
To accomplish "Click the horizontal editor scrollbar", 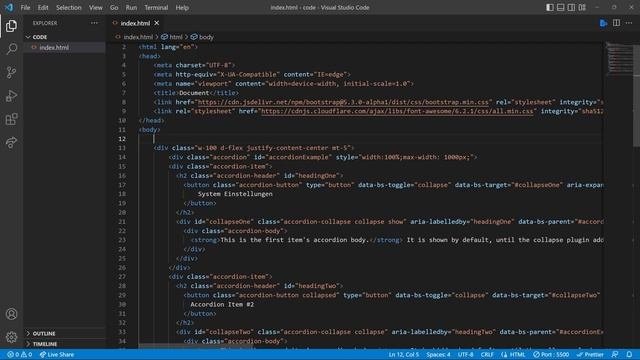I will [x=196, y=346].
